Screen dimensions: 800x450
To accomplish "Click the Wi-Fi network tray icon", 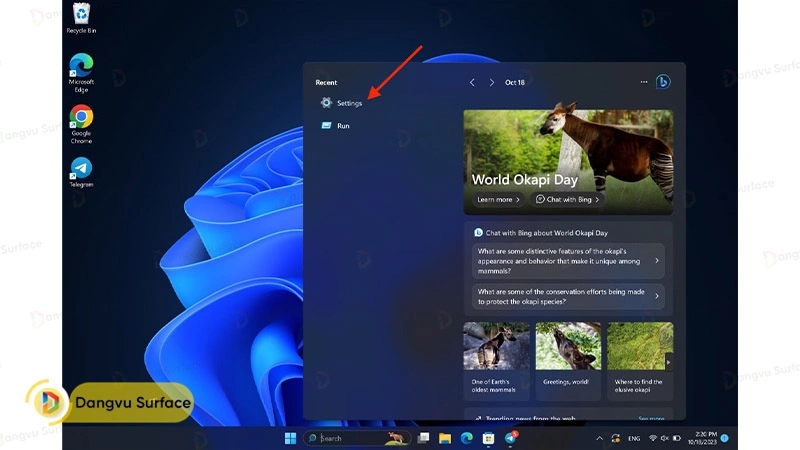I will (653, 438).
